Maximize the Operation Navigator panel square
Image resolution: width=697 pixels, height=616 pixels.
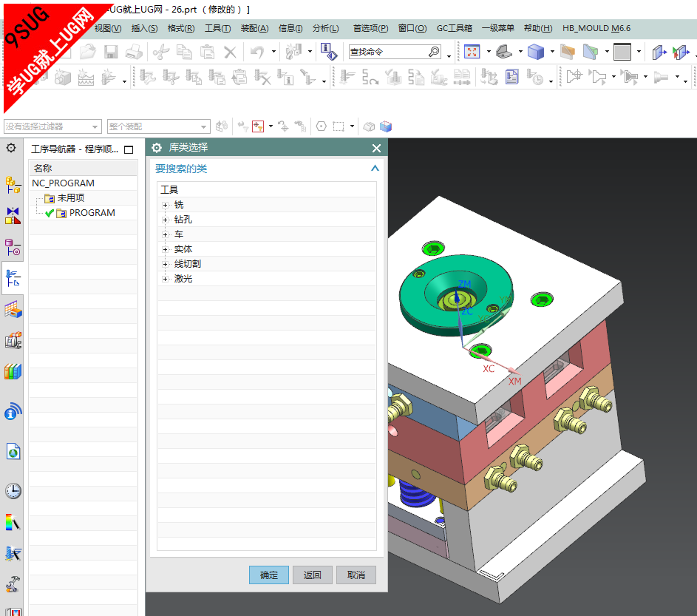coord(129,150)
